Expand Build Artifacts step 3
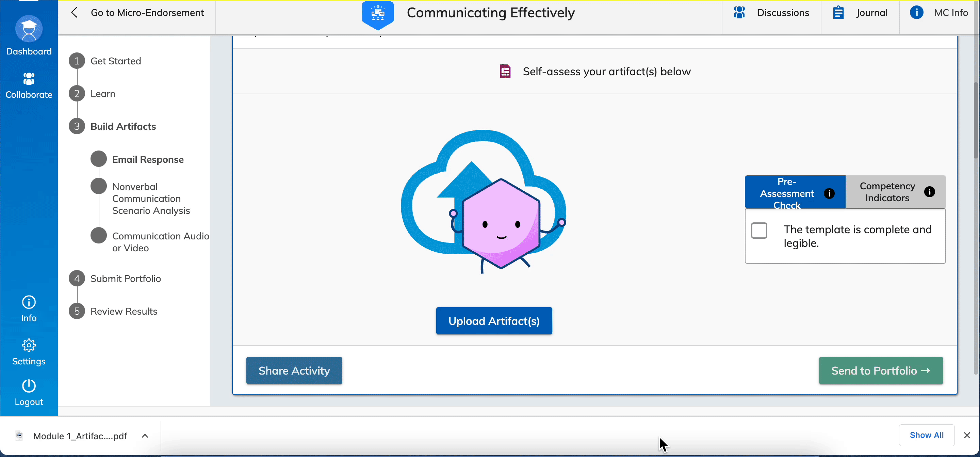 [123, 126]
